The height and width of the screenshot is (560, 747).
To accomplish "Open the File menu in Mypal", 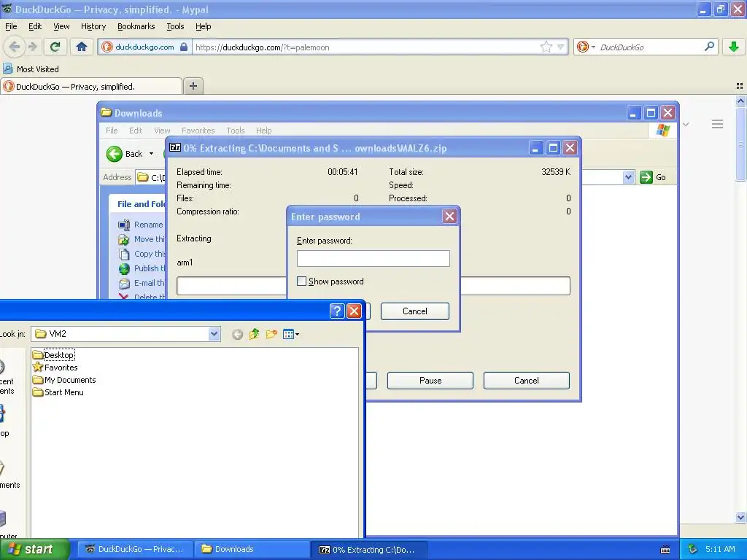I will [11, 27].
